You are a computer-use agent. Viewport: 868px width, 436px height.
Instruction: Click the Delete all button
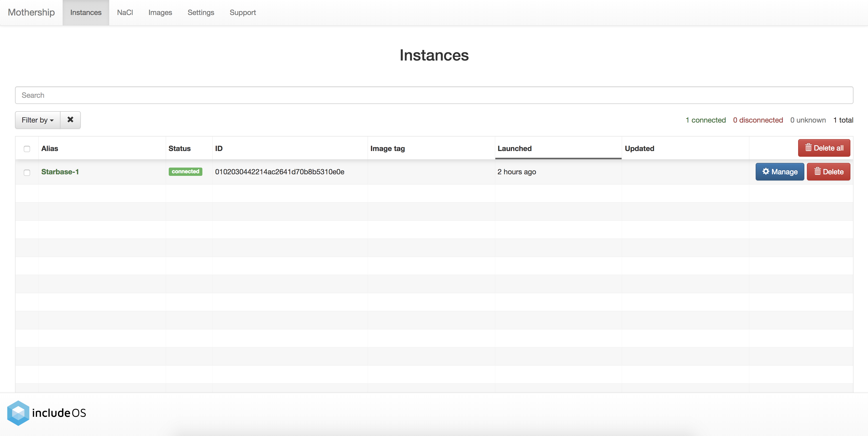824,148
